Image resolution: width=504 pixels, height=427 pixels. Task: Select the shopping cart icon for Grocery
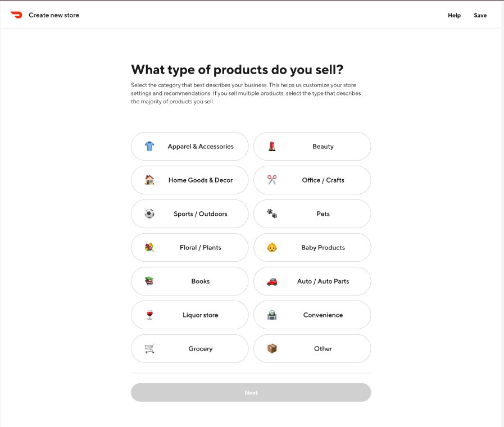(x=148, y=348)
